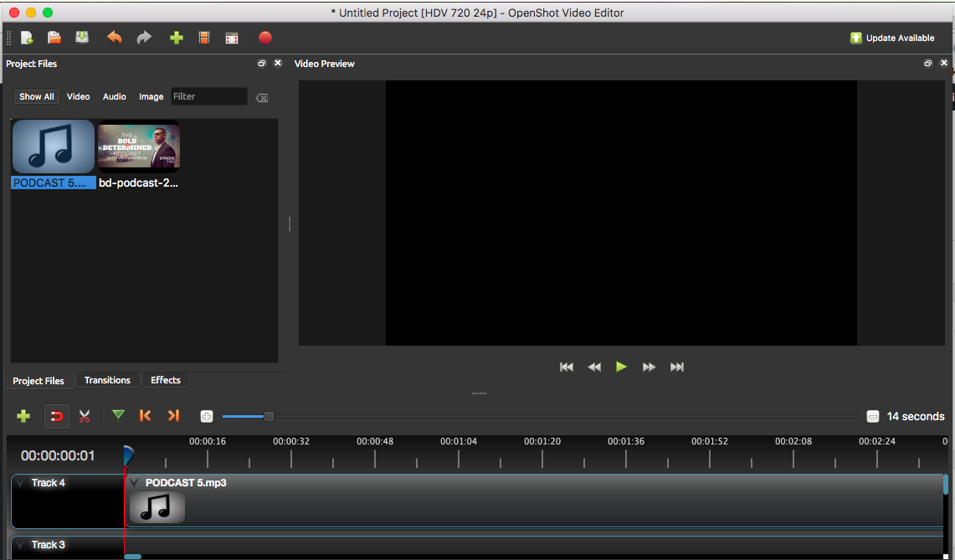Click the Undo arrow icon
Image resolution: width=955 pixels, height=560 pixels.
(115, 38)
